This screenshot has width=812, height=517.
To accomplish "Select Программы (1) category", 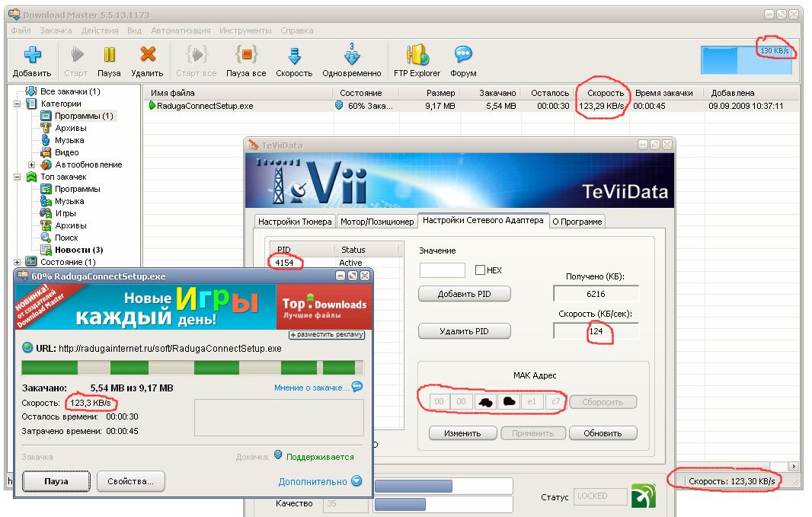I will click(x=84, y=116).
